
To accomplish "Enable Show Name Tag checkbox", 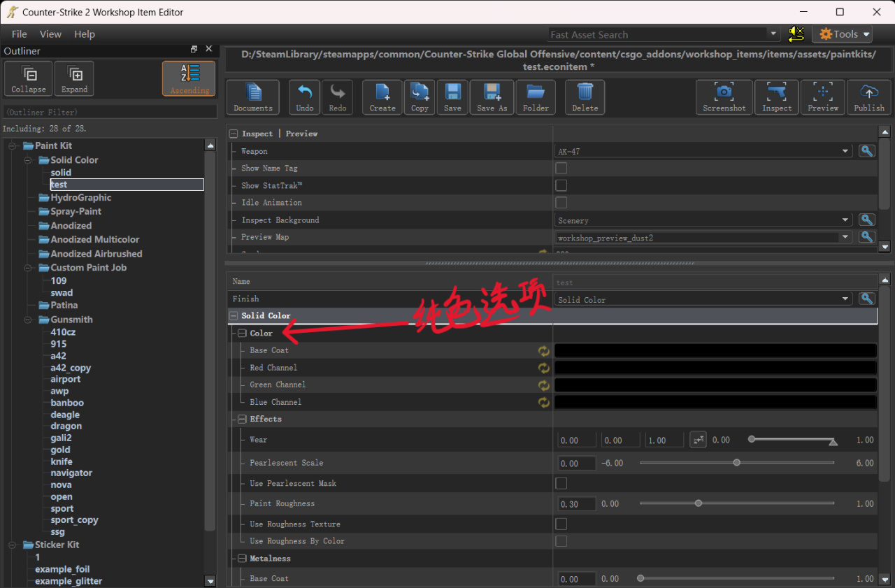I will click(561, 168).
